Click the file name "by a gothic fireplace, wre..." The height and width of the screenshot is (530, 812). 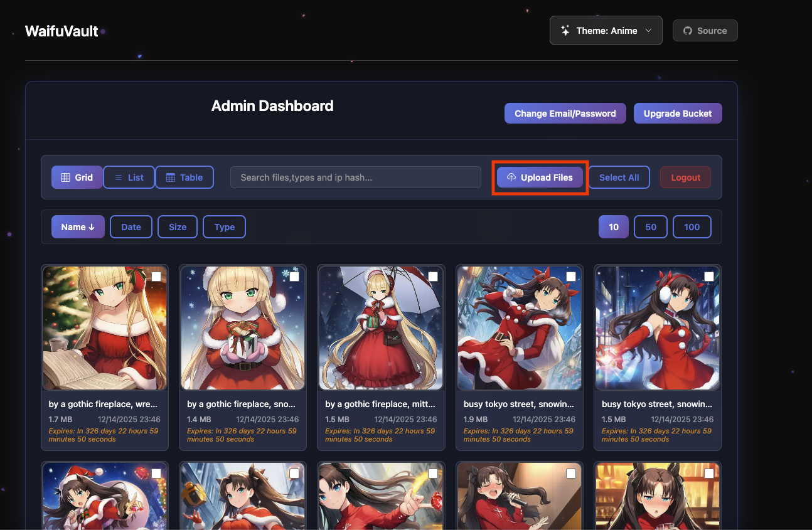(x=104, y=405)
